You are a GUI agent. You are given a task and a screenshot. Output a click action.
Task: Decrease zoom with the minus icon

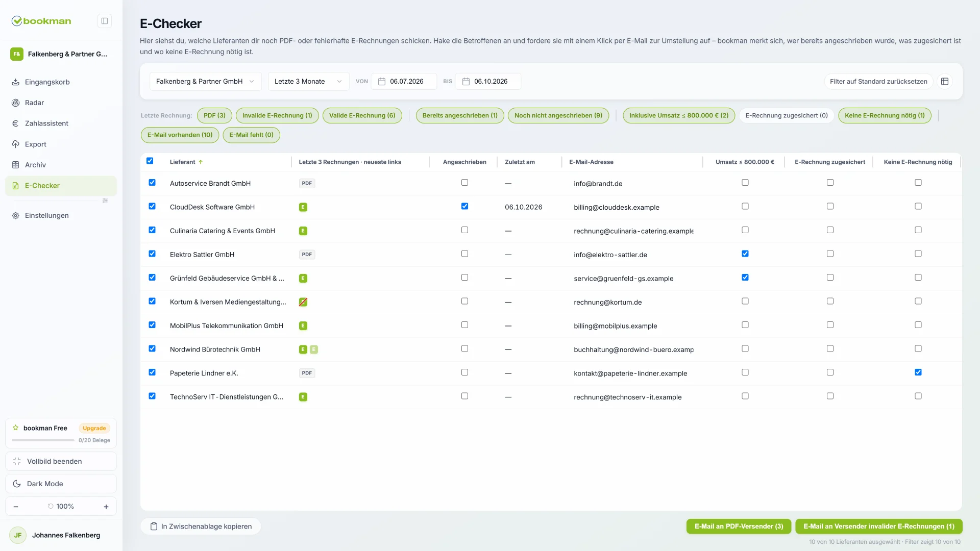(16, 507)
